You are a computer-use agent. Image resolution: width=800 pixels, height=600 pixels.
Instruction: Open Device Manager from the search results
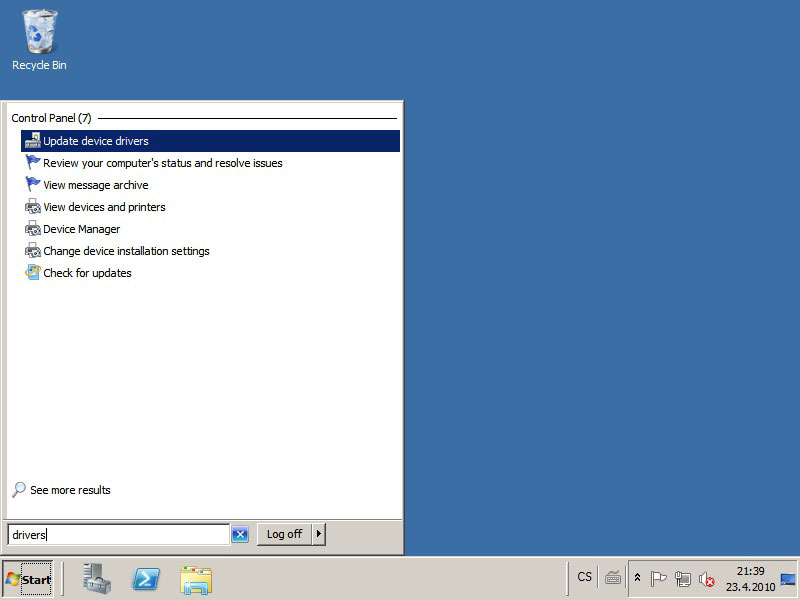(81, 229)
